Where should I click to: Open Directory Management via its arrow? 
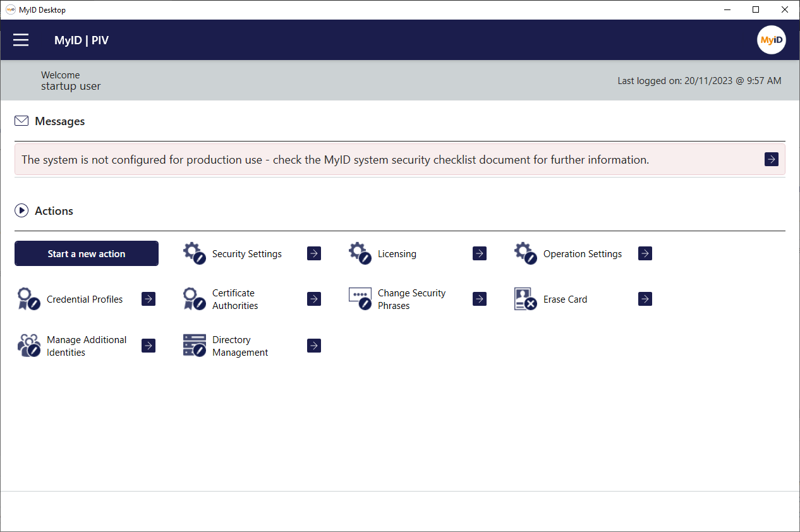point(314,346)
